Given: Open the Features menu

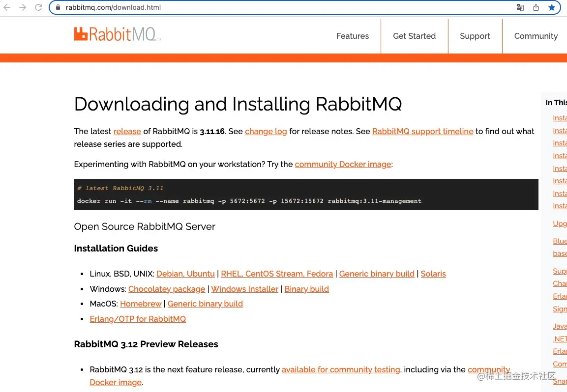Looking at the screenshot, I should 353,36.
